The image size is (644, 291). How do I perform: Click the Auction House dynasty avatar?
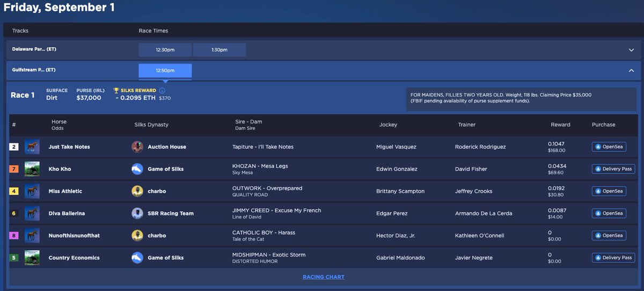(137, 147)
